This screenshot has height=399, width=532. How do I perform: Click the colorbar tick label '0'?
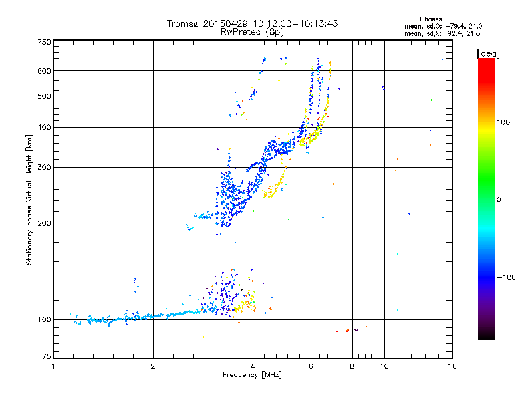pos(499,200)
